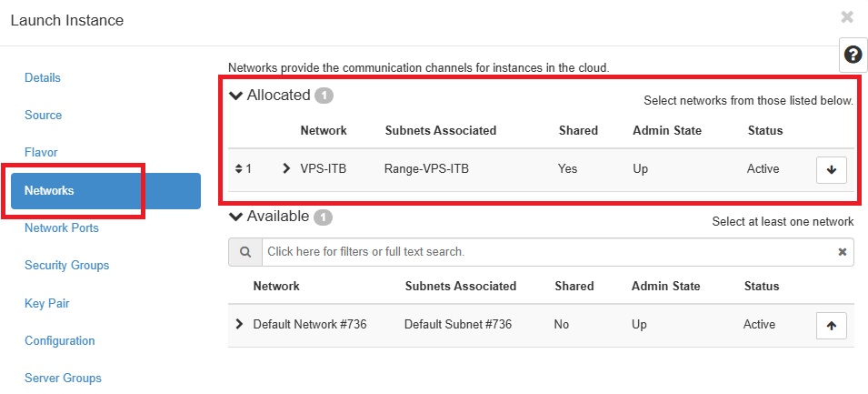This screenshot has height=394, width=868.
Task: Expand Default Network #736 row details
Action: 239,324
